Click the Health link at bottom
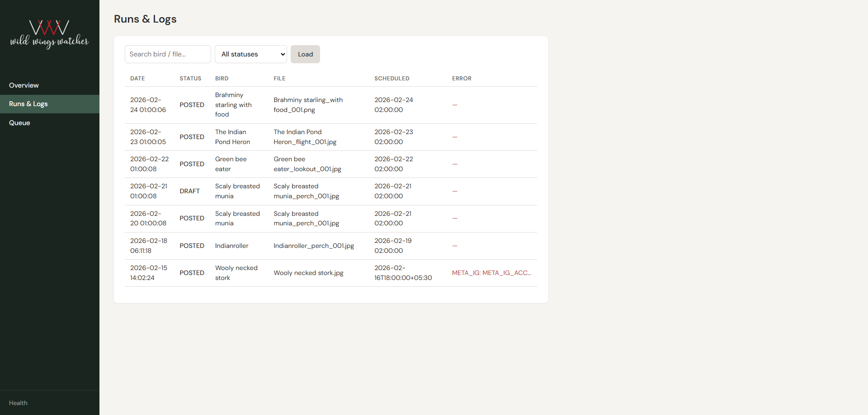 [x=18, y=403]
